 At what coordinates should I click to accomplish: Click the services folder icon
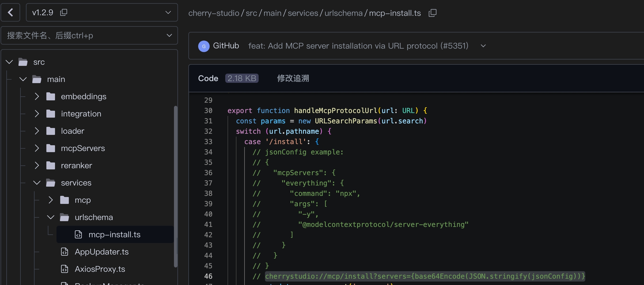[x=51, y=183]
